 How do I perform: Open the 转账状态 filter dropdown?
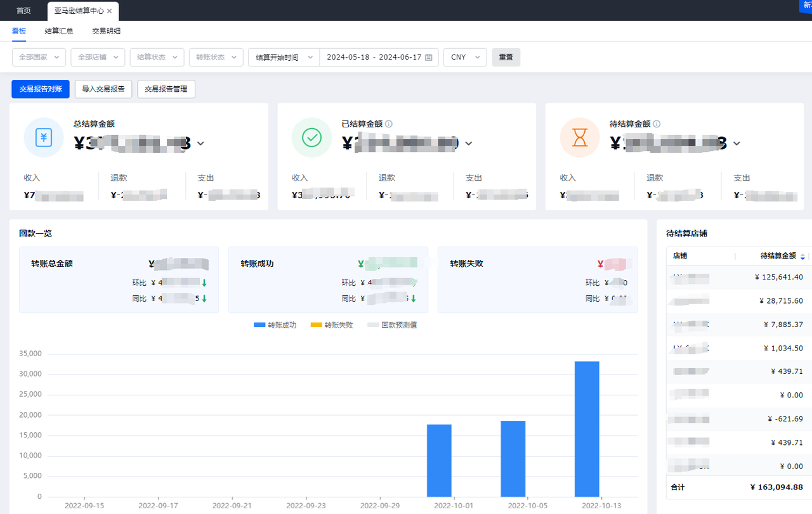click(x=216, y=57)
